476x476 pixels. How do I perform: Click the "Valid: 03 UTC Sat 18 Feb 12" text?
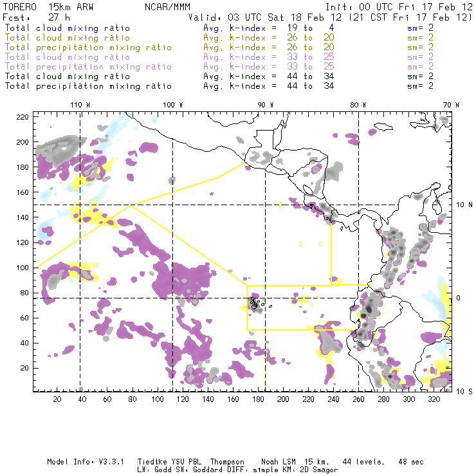[265, 17]
